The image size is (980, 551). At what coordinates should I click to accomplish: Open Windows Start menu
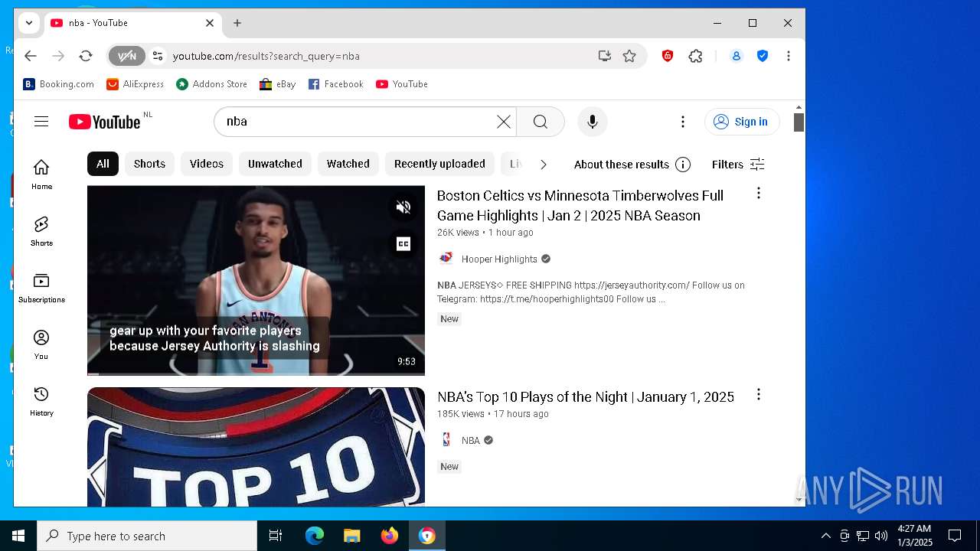[18, 536]
